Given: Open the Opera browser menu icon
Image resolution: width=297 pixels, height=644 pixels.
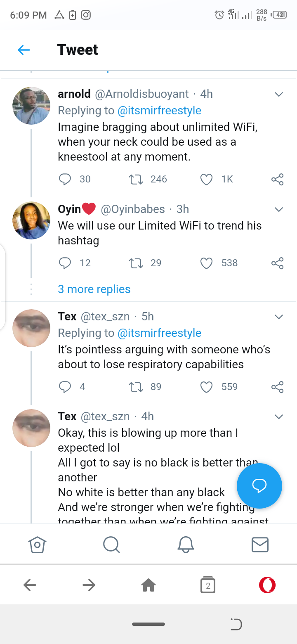Looking at the screenshot, I should [x=267, y=585].
